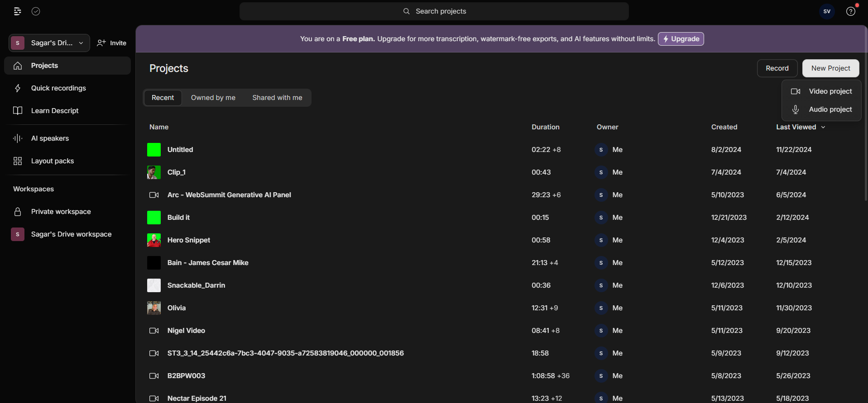The height and width of the screenshot is (403, 868).
Task: Open AI speakers waveform icon
Action: click(x=18, y=138)
